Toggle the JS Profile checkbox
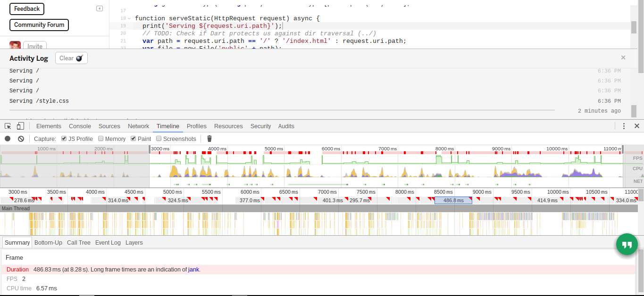Viewport: 644px width, 296px height. click(x=64, y=139)
